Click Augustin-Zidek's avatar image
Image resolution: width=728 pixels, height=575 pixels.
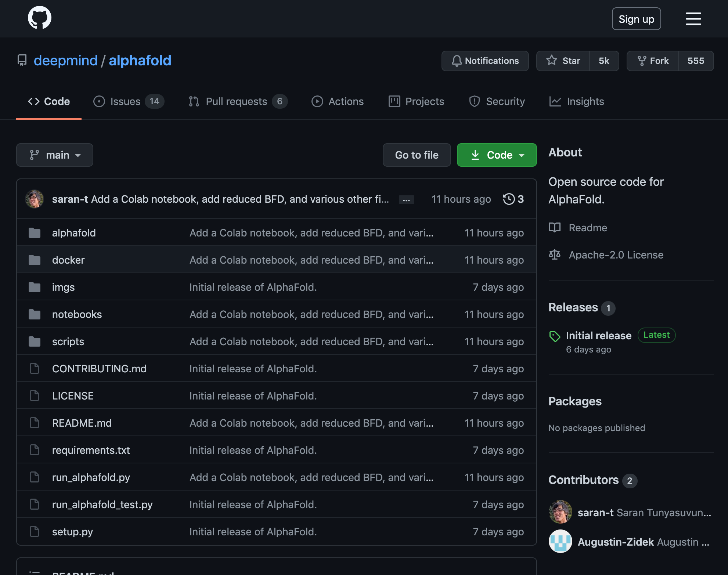coord(561,541)
